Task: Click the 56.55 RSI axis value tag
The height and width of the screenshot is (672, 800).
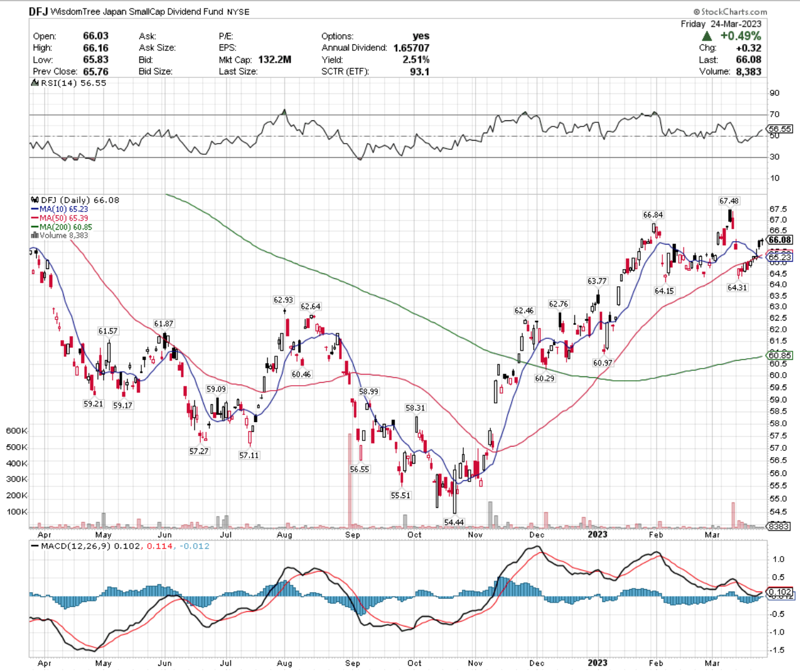Action: point(780,129)
